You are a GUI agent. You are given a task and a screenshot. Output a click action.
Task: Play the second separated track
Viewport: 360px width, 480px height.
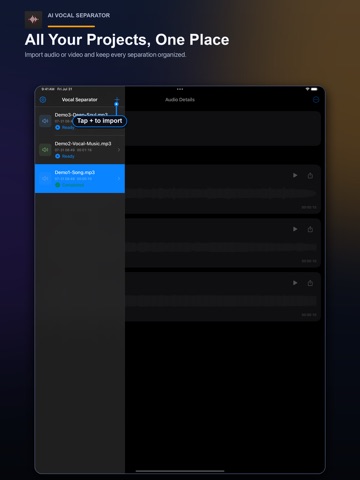pyautogui.click(x=295, y=229)
